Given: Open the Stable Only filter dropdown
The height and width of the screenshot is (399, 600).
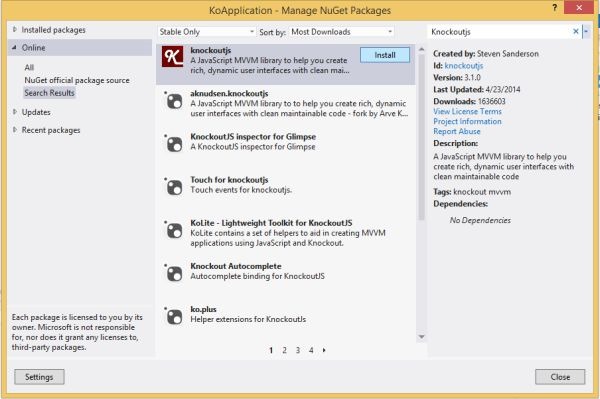Looking at the screenshot, I should (x=207, y=32).
